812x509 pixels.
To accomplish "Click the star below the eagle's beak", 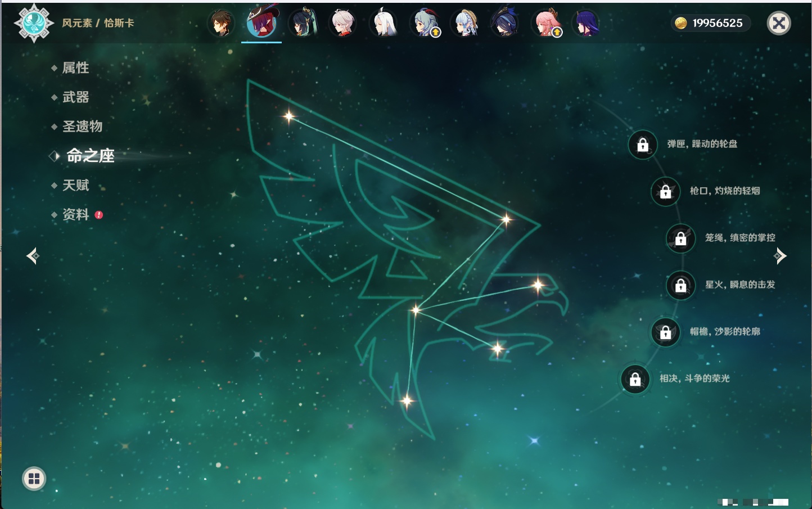I will (498, 349).
